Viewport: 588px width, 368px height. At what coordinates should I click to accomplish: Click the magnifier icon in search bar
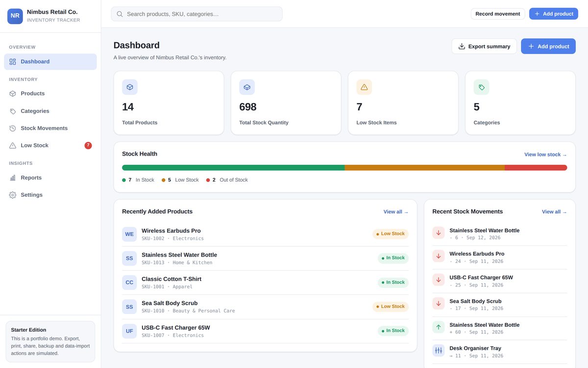120,14
